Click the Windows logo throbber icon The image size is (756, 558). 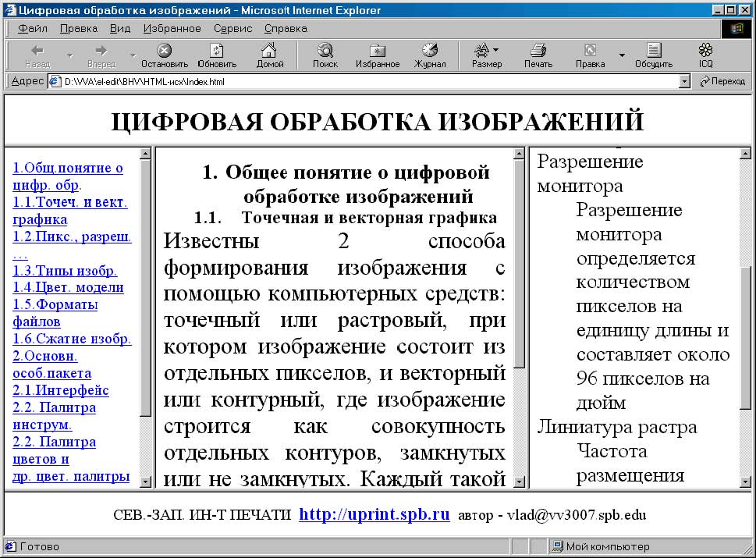point(736,29)
